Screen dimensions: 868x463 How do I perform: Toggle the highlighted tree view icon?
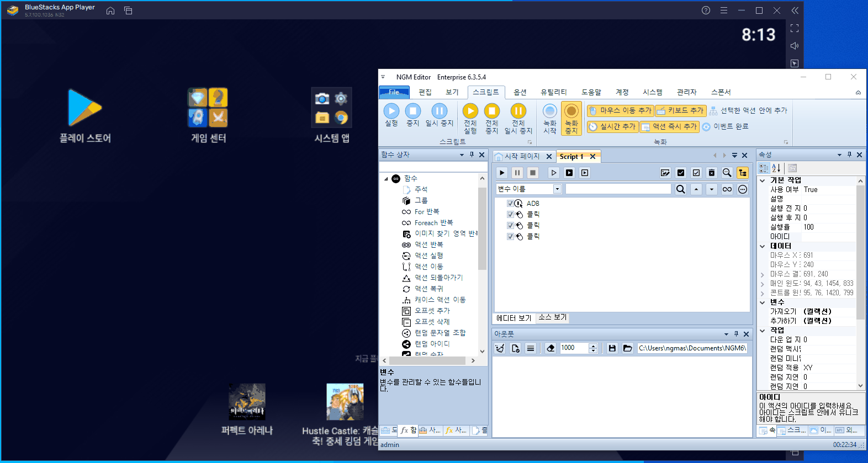tap(743, 173)
